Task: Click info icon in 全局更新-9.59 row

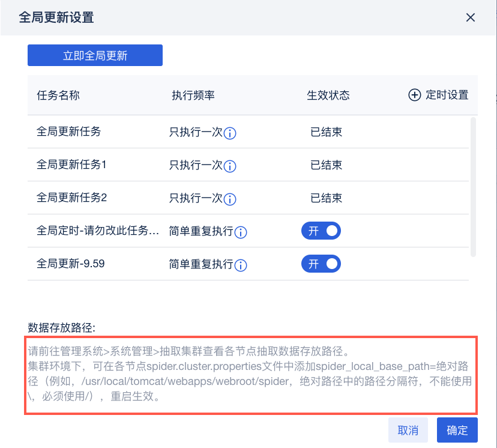Action: click(x=241, y=265)
